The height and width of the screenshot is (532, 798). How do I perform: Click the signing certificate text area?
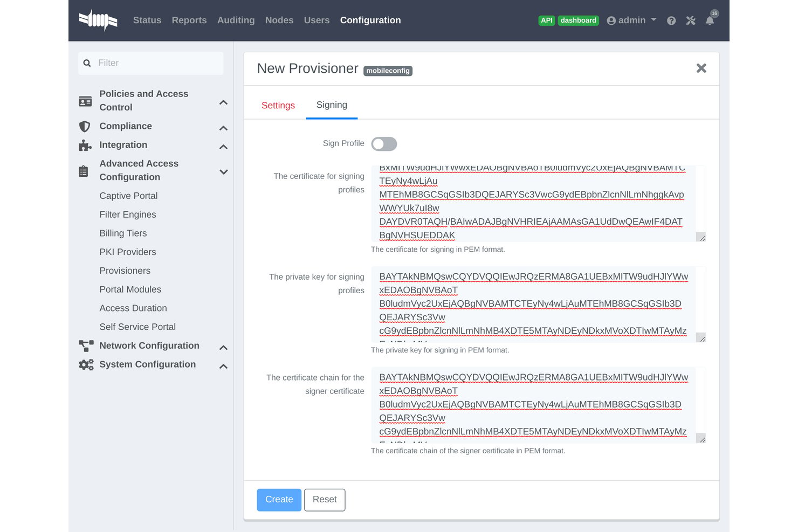(538, 203)
